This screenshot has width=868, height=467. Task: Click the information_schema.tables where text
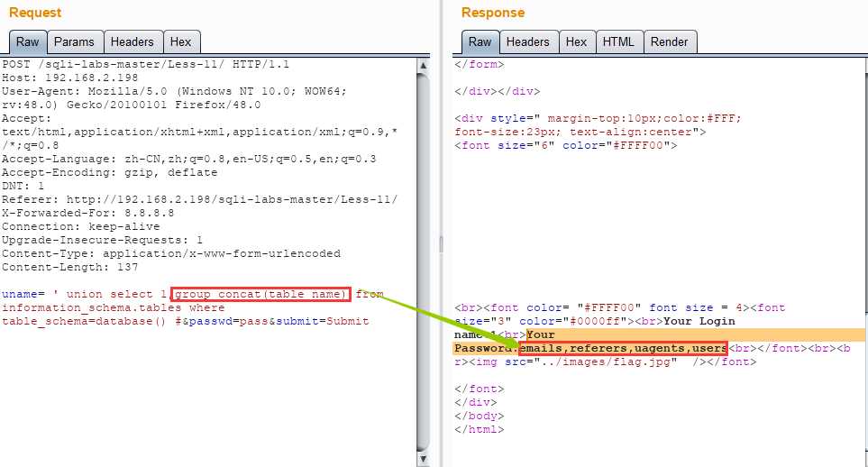pos(114,307)
